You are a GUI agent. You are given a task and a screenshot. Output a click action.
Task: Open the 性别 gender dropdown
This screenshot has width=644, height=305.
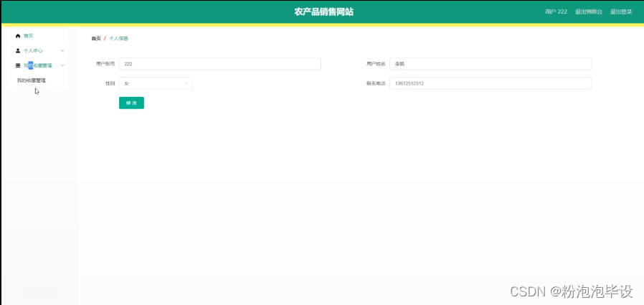click(155, 83)
